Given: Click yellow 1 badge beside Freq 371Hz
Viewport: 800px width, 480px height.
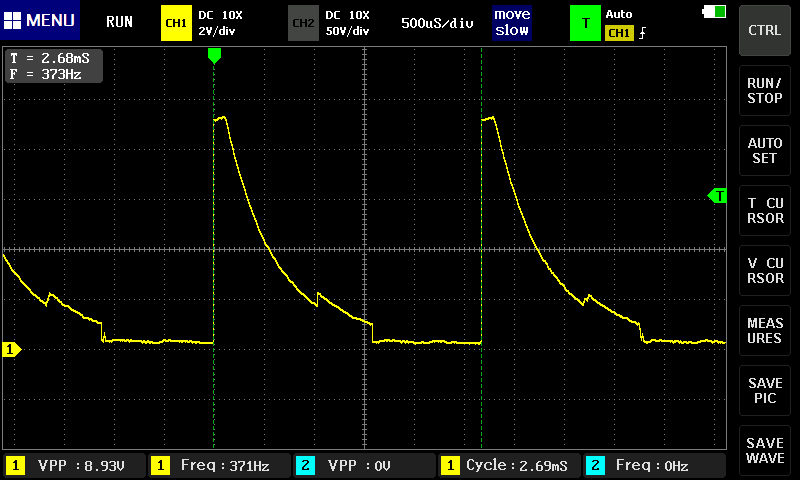Looking at the screenshot, I should pyautogui.click(x=160, y=466).
